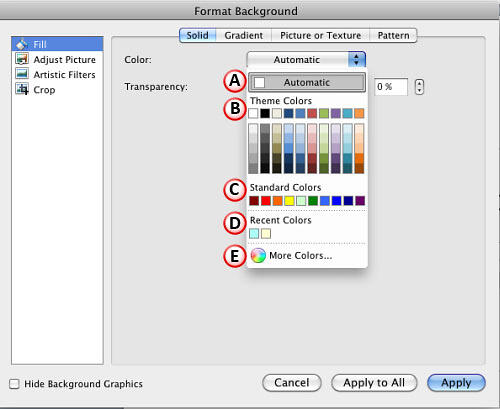Choose the Automatic color menu entry

307,82
